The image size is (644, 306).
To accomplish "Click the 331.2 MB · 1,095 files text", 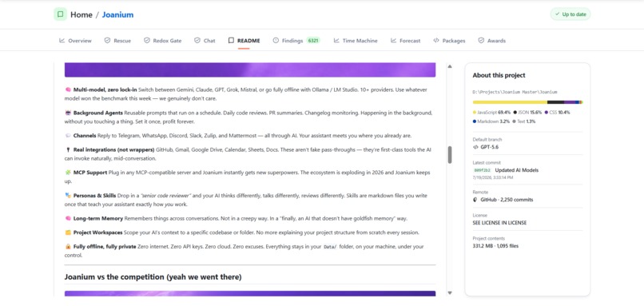I will [495, 246].
